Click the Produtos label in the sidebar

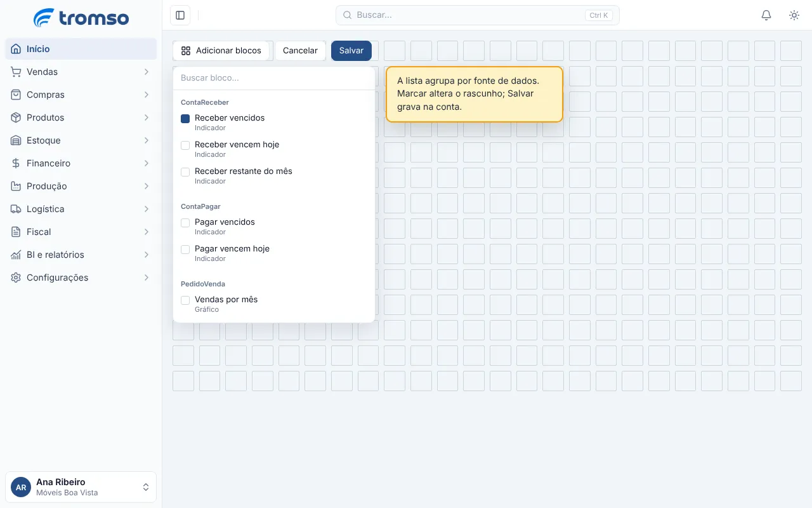(x=46, y=117)
